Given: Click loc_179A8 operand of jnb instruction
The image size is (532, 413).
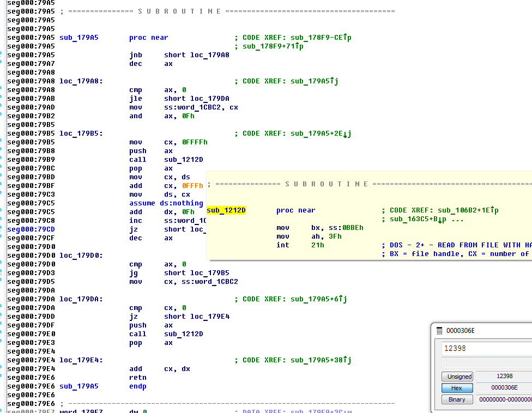Looking at the screenshot, I should tap(209, 55).
